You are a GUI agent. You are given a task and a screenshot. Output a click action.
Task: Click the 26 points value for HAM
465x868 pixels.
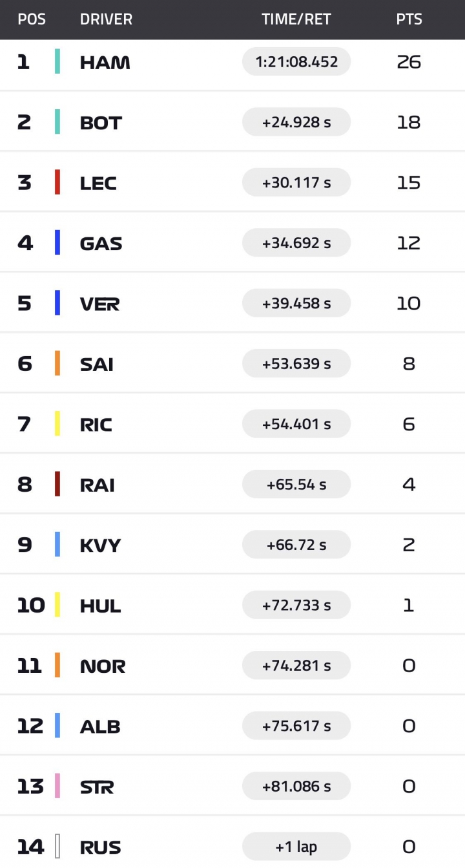pyautogui.click(x=409, y=62)
